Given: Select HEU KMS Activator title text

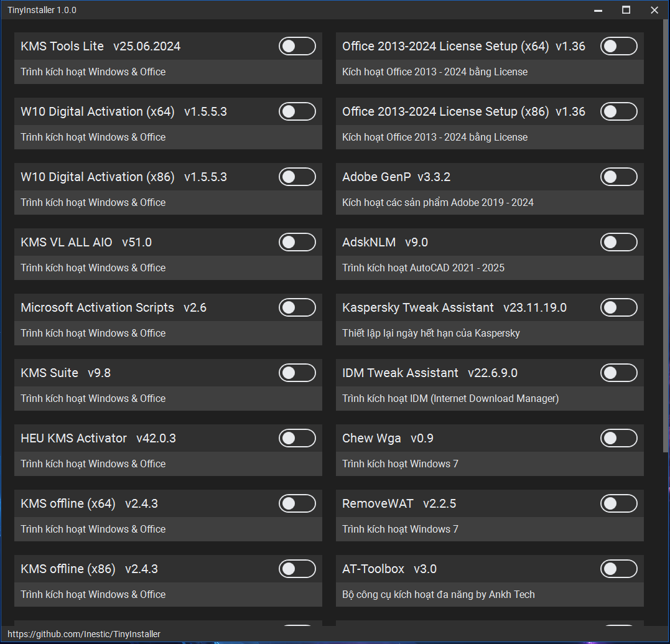Looking at the screenshot, I should coord(74,439).
